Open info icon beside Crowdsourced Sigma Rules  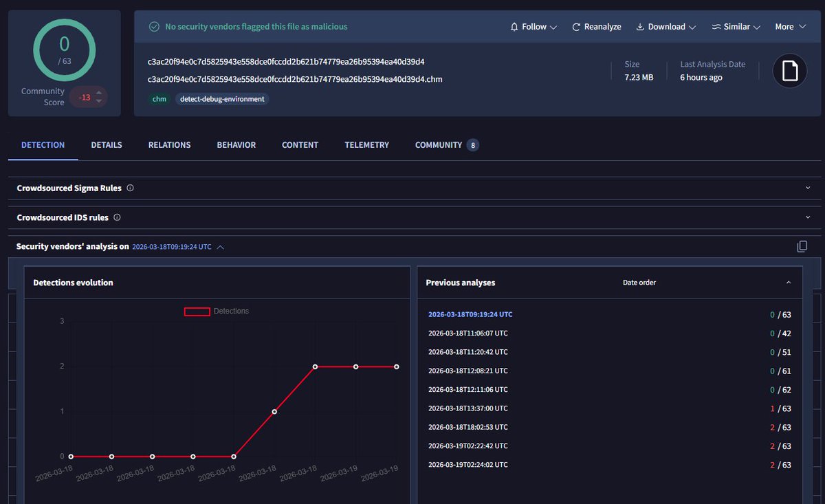[x=130, y=188]
